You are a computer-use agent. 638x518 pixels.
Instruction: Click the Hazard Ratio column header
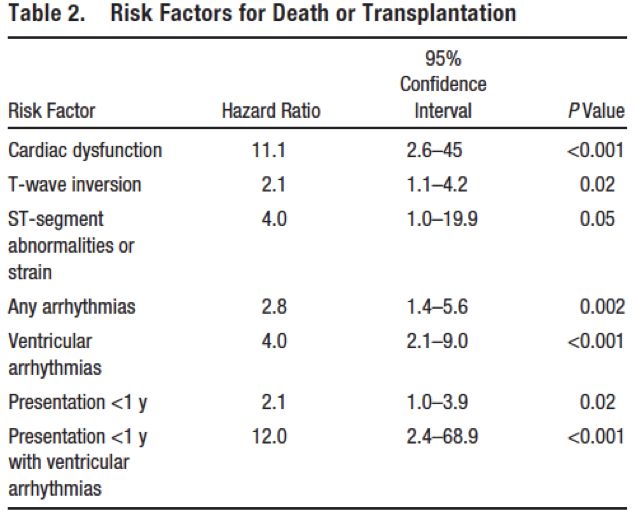tap(270, 111)
